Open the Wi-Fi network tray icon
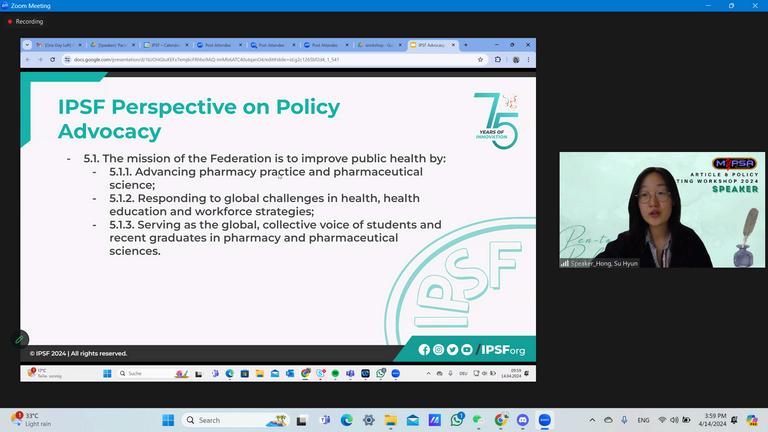This screenshot has height=432, width=768. click(x=662, y=420)
